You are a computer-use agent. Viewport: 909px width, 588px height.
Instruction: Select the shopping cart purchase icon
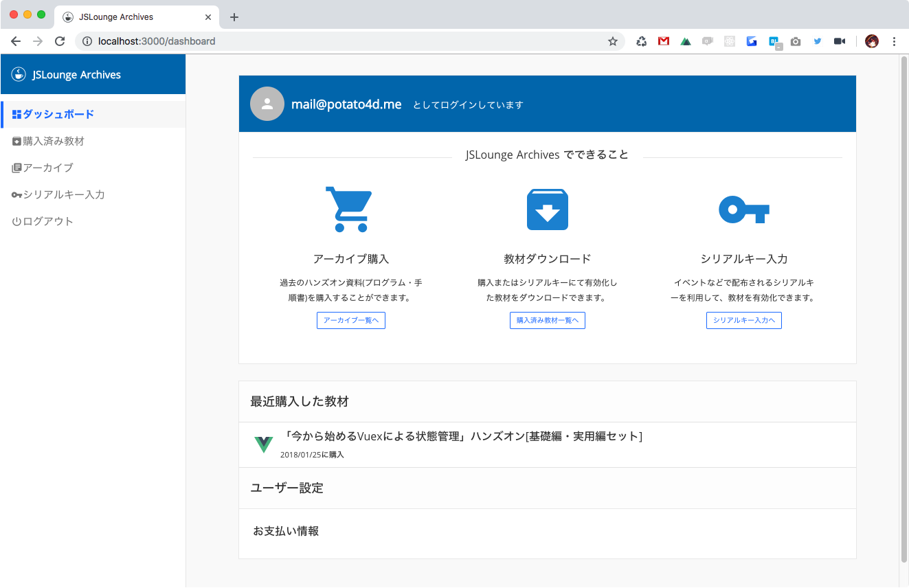[351, 208]
